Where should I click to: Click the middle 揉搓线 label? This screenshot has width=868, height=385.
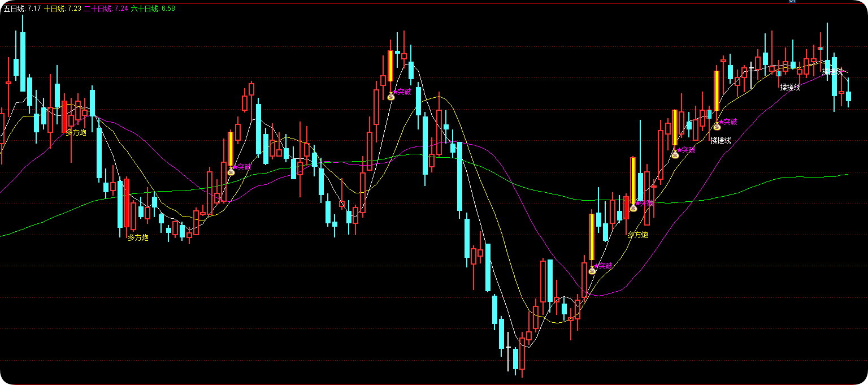791,87
